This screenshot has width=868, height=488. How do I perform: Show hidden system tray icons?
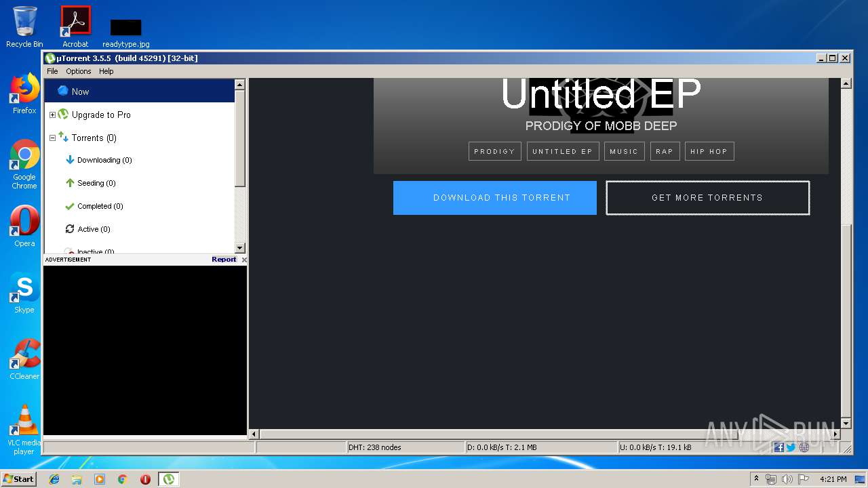(x=756, y=479)
